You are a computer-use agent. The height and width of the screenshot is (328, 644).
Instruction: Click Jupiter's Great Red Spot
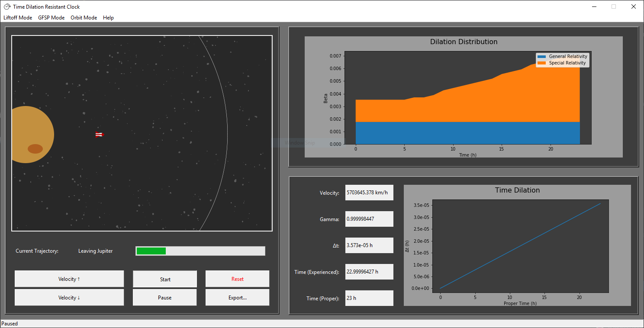click(x=35, y=149)
